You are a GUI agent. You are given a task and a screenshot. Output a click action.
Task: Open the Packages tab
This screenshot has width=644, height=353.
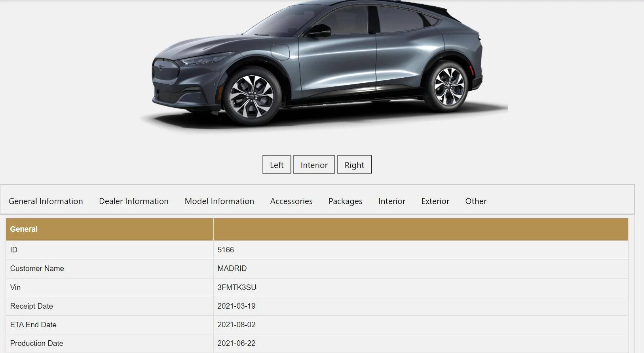coord(346,201)
